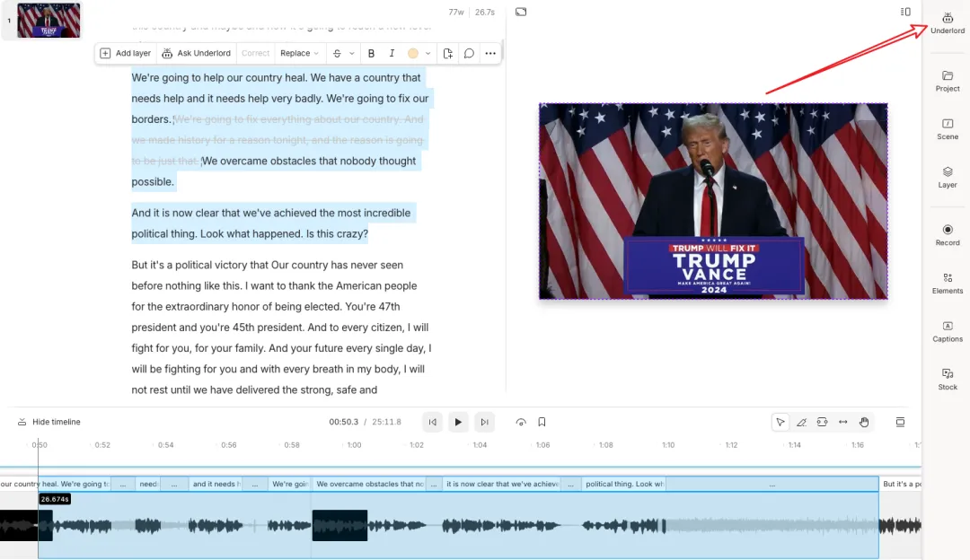Image resolution: width=970 pixels, height=560 pixels.
Task: Click the canvas aspect ratio icon
Action: click(521, 12)
